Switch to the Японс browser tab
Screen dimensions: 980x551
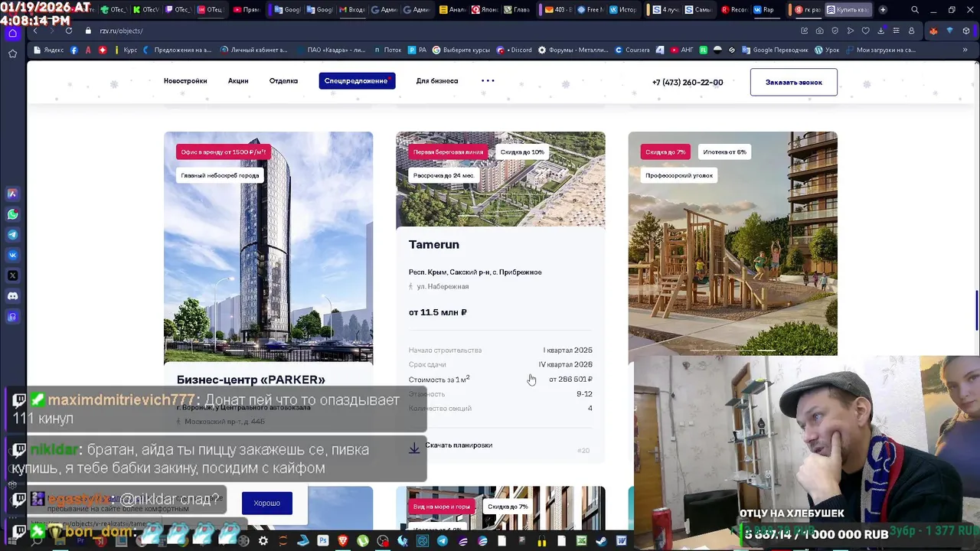coord(484,10)
